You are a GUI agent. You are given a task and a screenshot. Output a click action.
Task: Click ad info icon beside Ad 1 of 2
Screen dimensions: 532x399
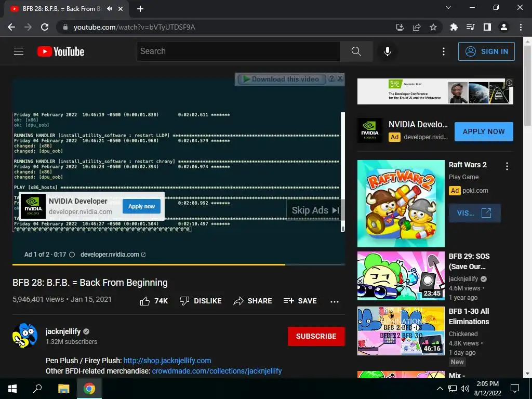(x=72, y=255)
